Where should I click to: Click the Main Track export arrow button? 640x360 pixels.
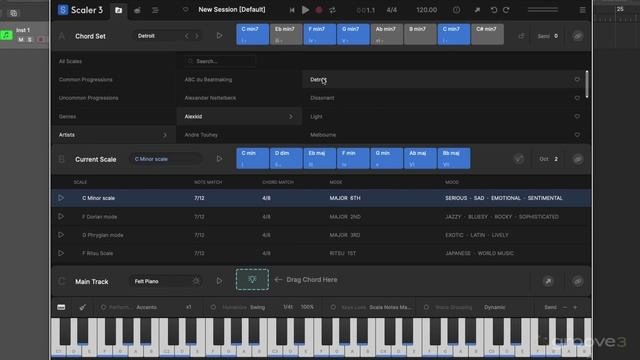(x=548, y=281)
